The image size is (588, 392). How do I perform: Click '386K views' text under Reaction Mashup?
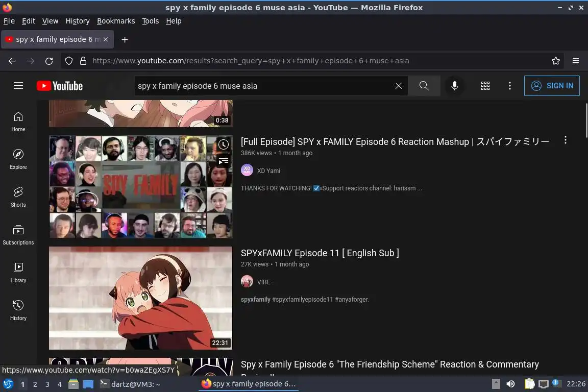pos(256,153)
